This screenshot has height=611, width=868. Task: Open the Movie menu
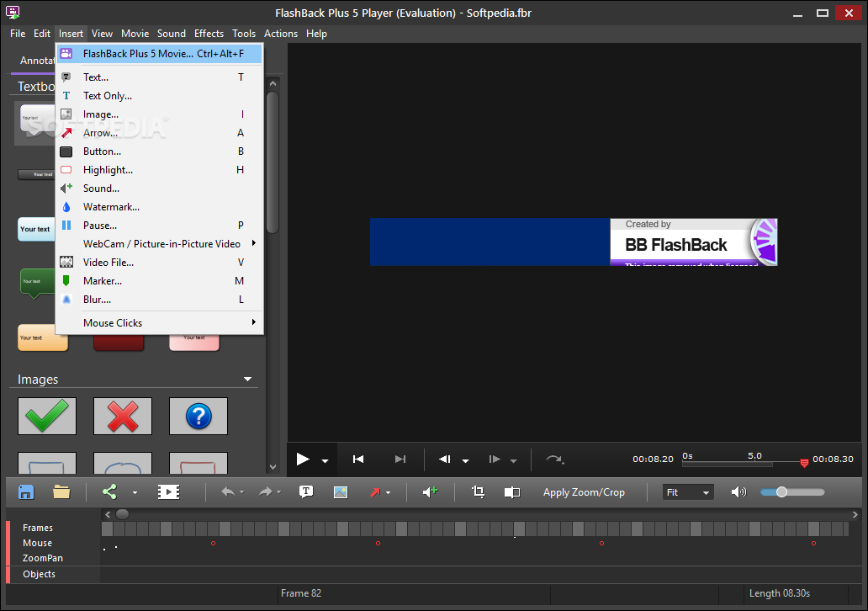(x=135, y=33)
